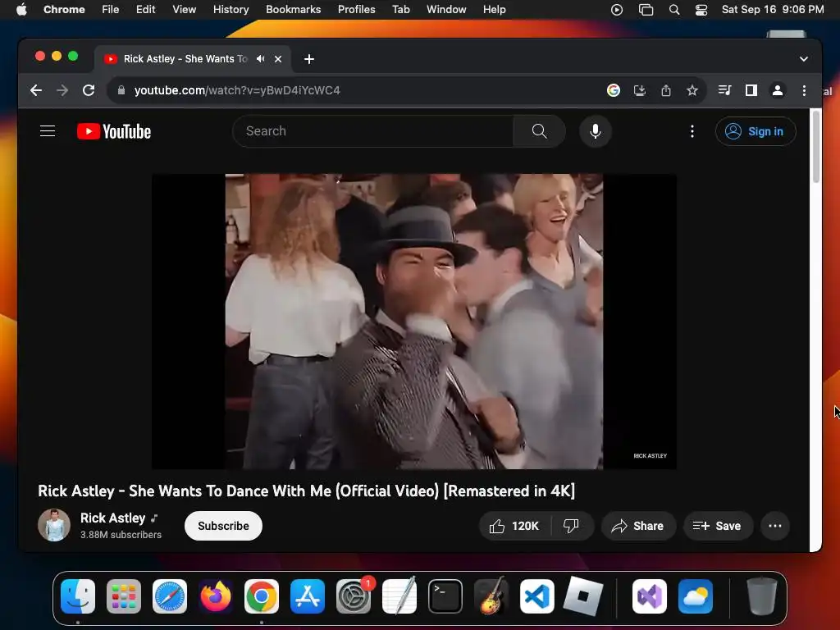Open Rick Astley channel avatar
840x630 pixels.
pos(54,525)
